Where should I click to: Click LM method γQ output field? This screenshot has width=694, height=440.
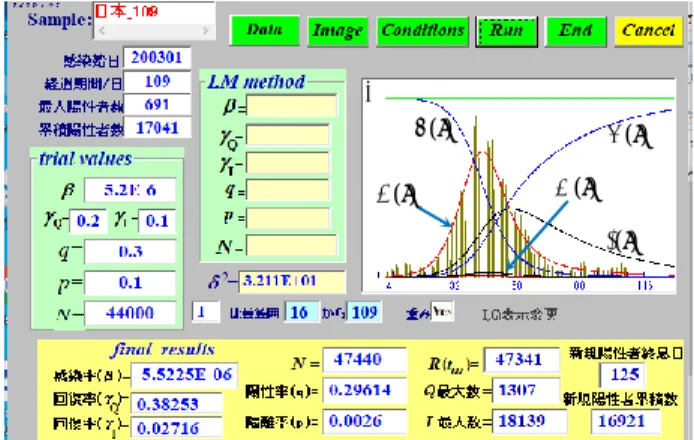click(288, 135)
